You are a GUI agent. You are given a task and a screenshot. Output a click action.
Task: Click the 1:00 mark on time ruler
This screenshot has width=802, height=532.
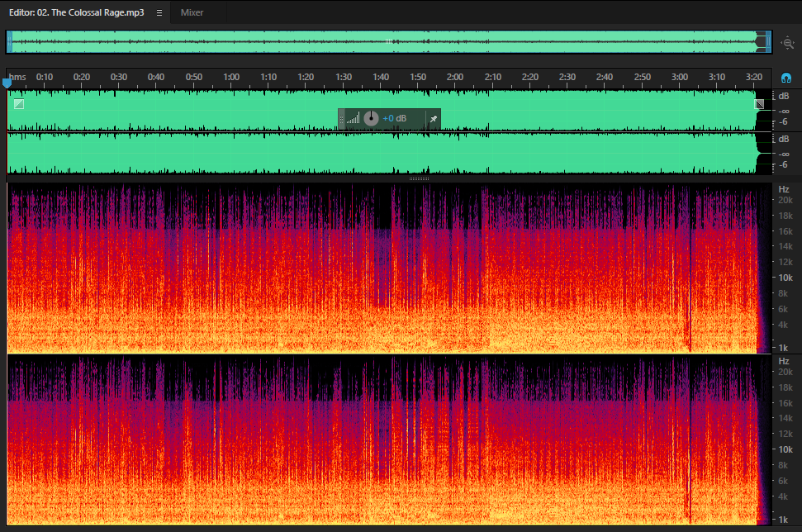tap(231, 77)
